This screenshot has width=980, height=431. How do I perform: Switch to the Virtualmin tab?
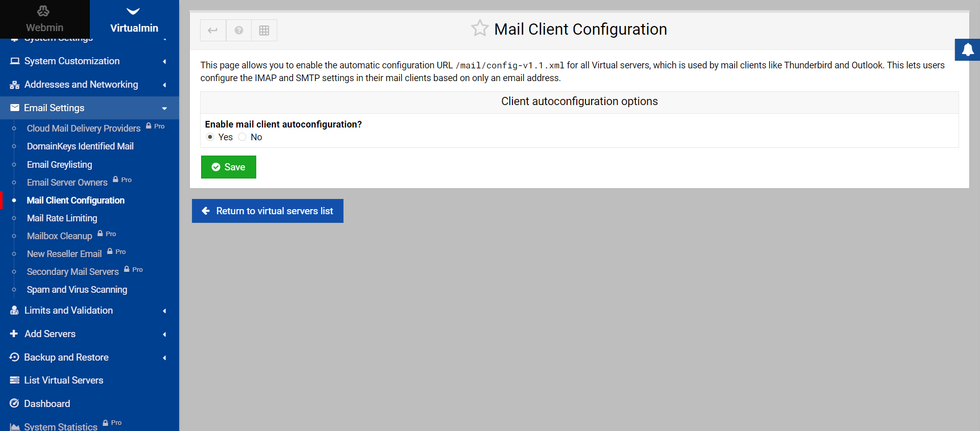coord(134,19)
